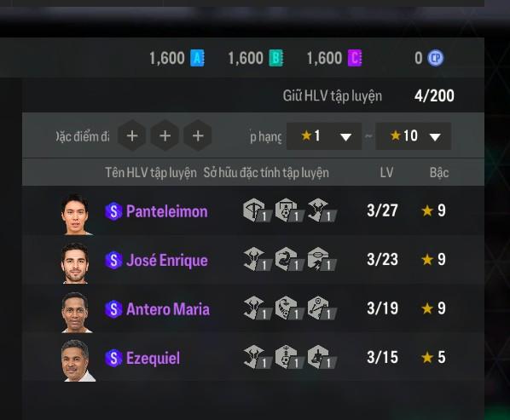Select José Enrique's second training trait icon
Screen dimensions: 510x420
pyautogui.click(x=289, y=259)
